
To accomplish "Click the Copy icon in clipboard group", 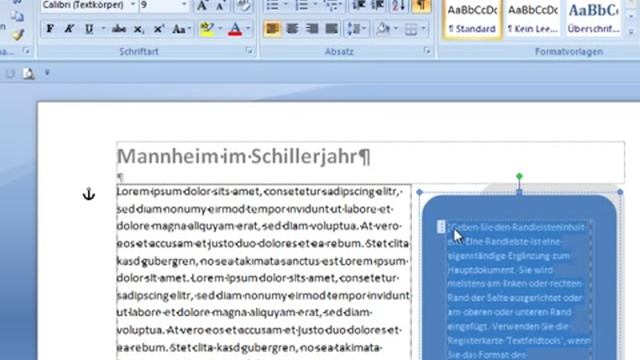I will click(x=17, y=16).
